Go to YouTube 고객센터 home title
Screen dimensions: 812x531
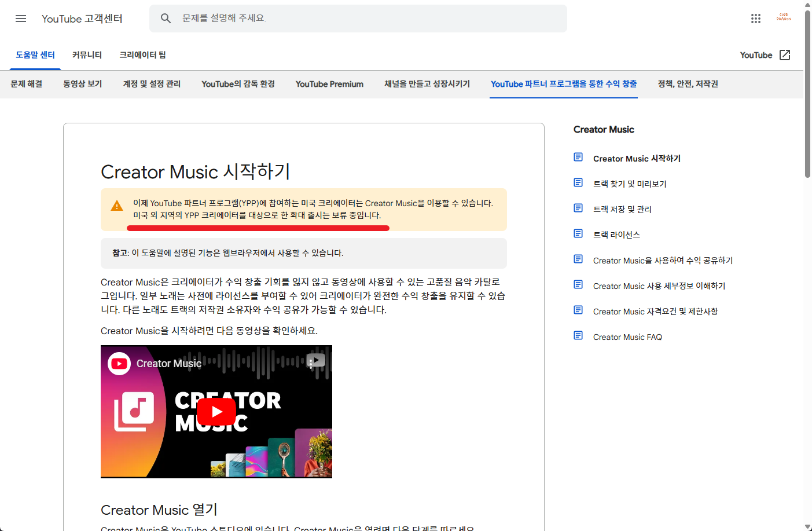point(82,19)
